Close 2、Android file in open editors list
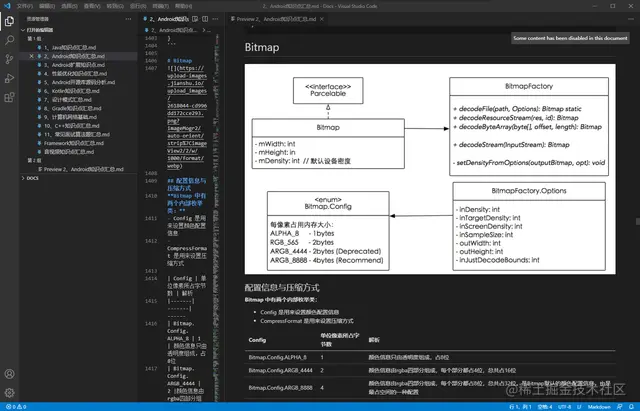This screenshot has height=411, width=640. (x=31, y=56)
